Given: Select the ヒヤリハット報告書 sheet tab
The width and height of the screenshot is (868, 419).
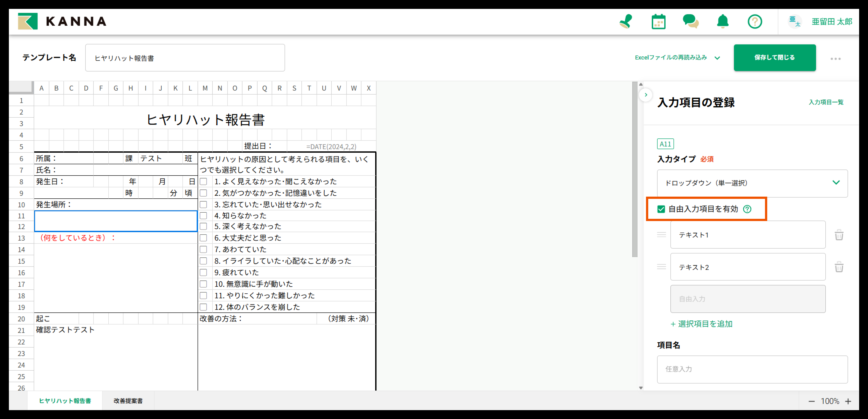Looking at the screenshot, I should click(65, 401).
